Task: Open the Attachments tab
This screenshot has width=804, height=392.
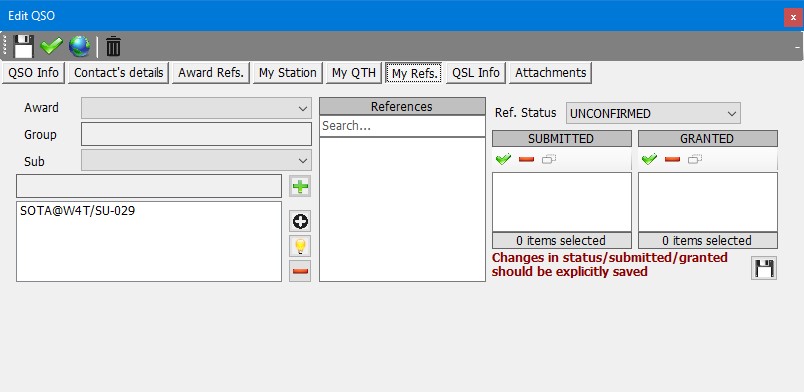Action: 550,73
